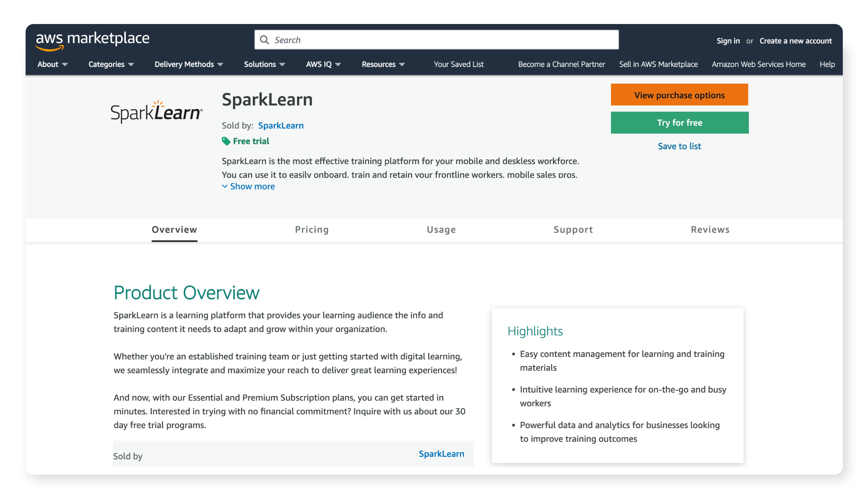Click View purchase options button
868x491 pixels.
pyautogui.click(x=679, y=95)
